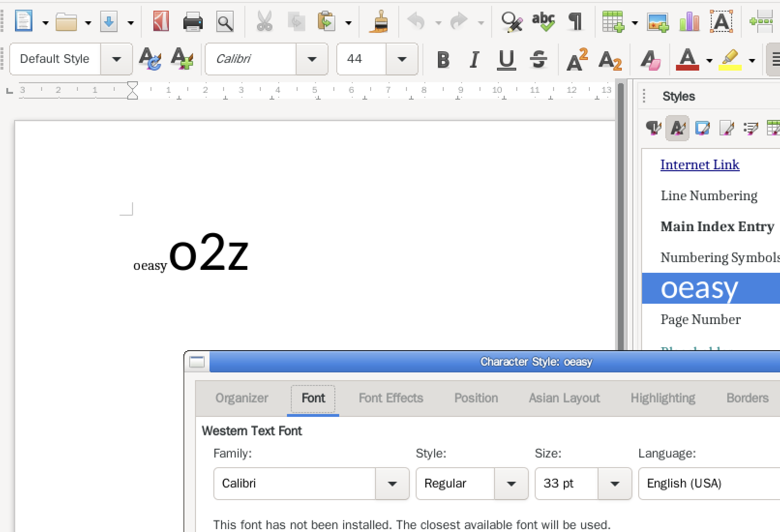Toggle Italic formatting

coord(475,59)
